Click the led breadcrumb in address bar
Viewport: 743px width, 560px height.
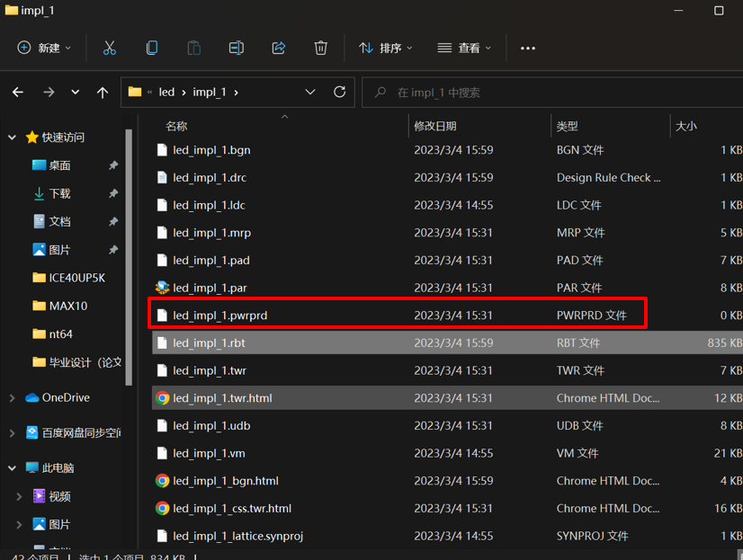pyautogui.click(x=166, y=92)
